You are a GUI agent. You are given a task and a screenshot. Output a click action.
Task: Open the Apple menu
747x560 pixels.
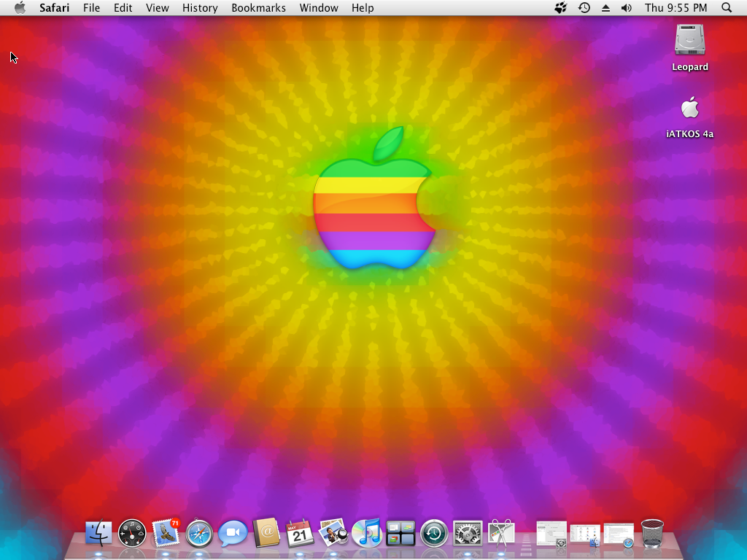20,7
